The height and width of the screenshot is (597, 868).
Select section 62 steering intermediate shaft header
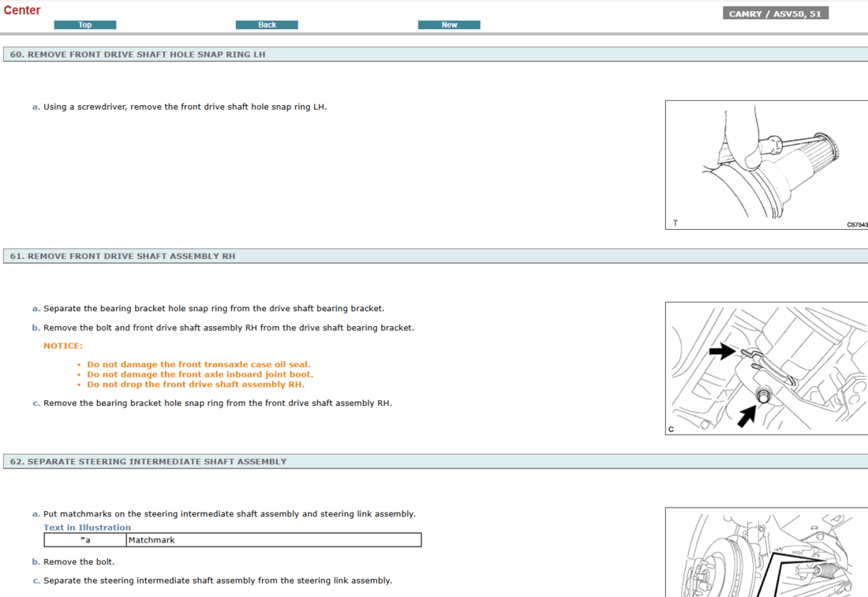pyautogui.click(x=148, y=461)
